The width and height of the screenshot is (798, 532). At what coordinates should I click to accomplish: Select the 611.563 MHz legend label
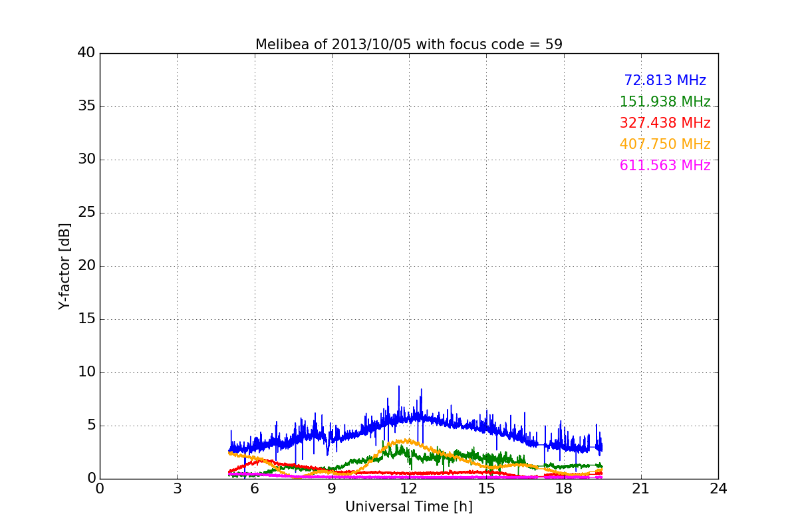pyautogui.click(x=665, y=166)
